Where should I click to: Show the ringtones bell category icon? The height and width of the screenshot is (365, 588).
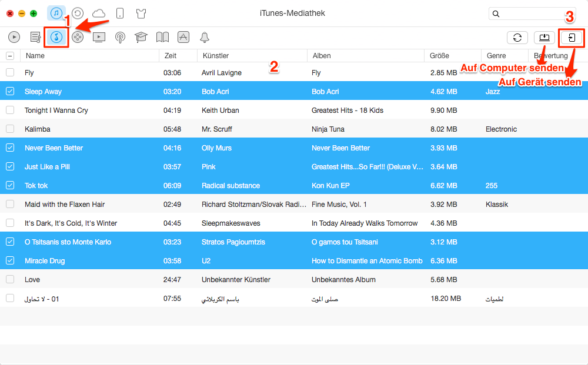[205, 37]
